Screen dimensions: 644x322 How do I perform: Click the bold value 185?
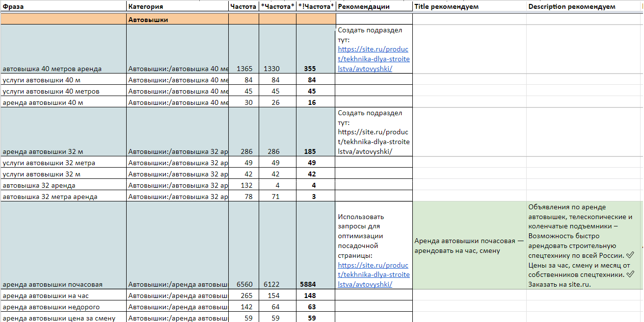click(310, 152)
